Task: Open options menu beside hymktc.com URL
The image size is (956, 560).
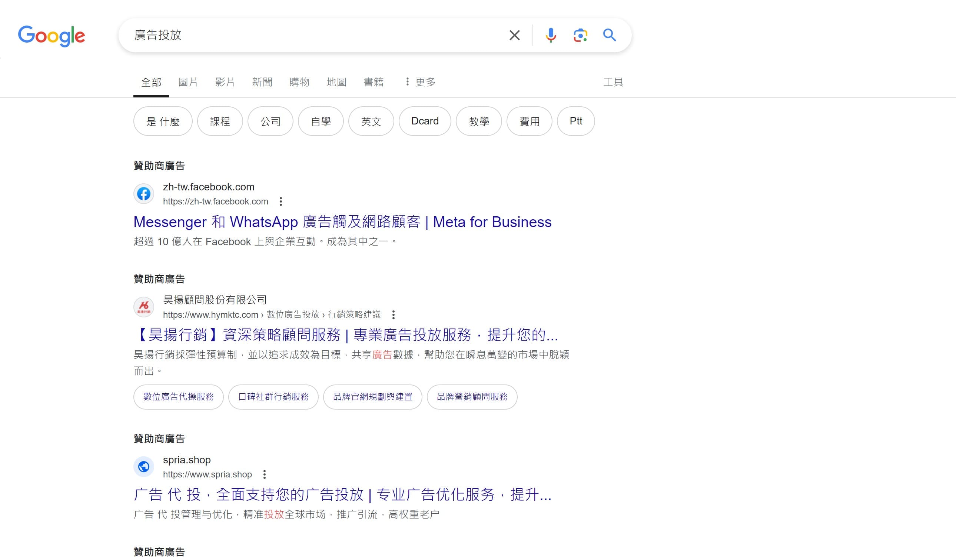Action: click(x=394, y=315)
